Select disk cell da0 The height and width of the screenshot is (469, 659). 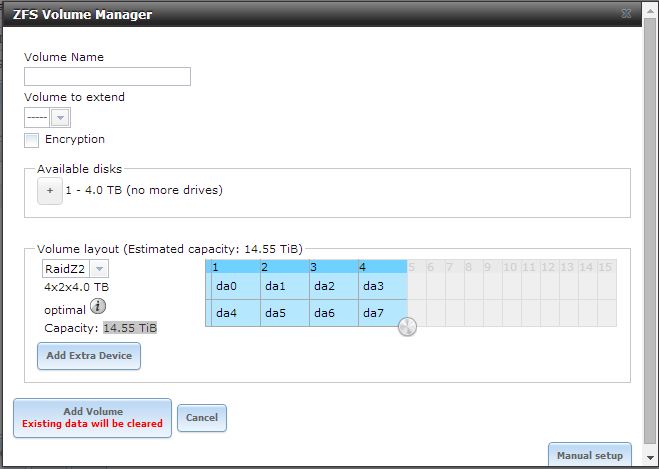click(x=236, y=286)
